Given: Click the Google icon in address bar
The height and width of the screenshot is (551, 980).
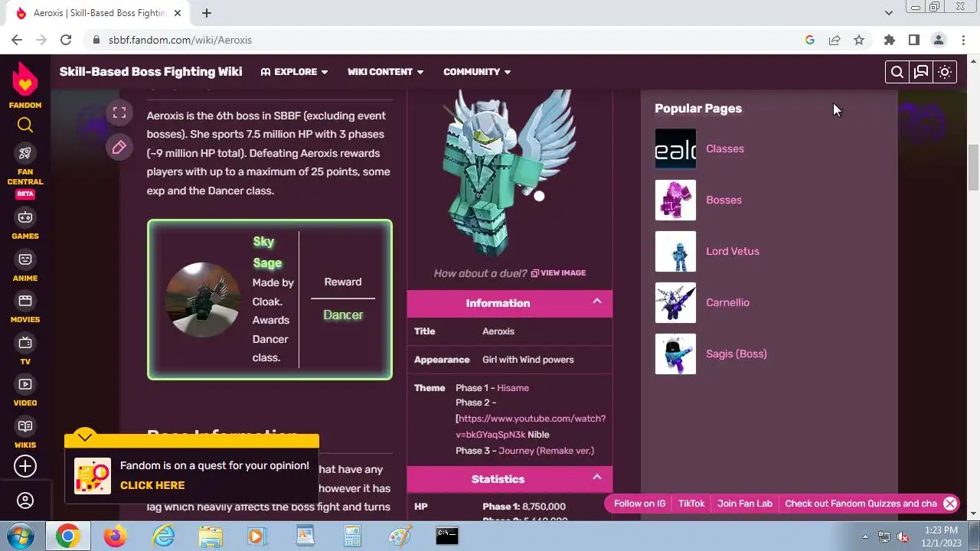Looking at the screenshot, I should 810,40.
